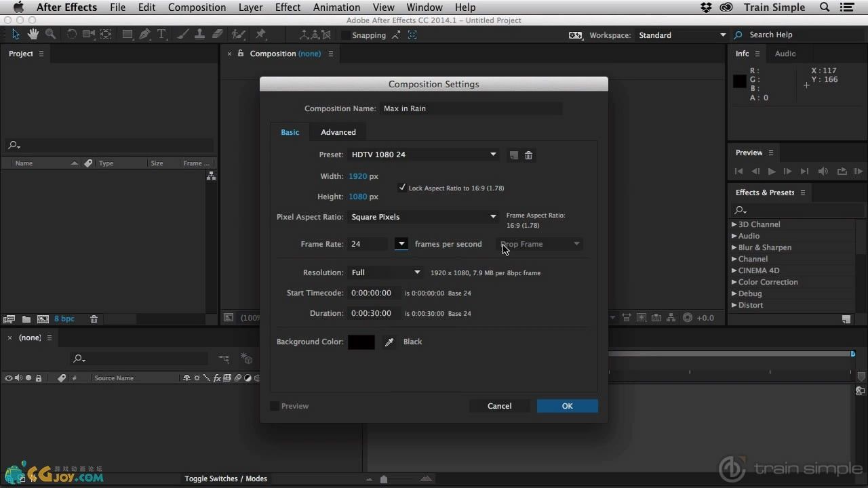Open the Composition menu

tap(197, 7)
